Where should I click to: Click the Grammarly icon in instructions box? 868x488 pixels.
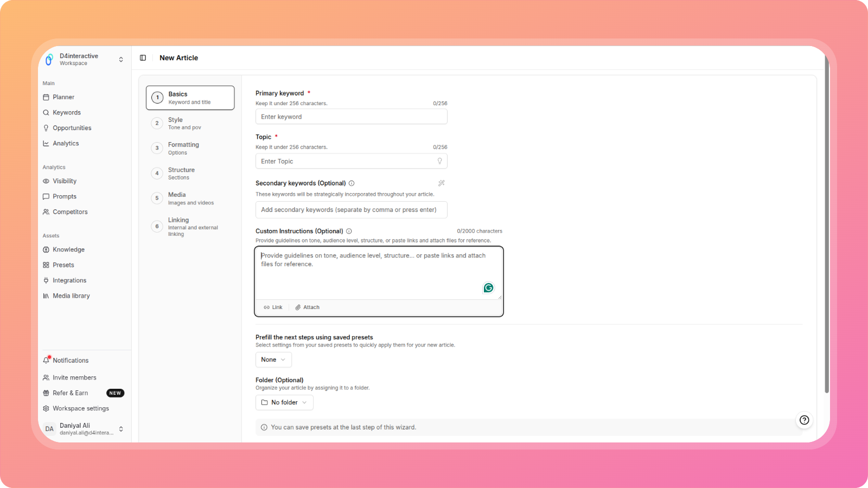coord(488,288)
